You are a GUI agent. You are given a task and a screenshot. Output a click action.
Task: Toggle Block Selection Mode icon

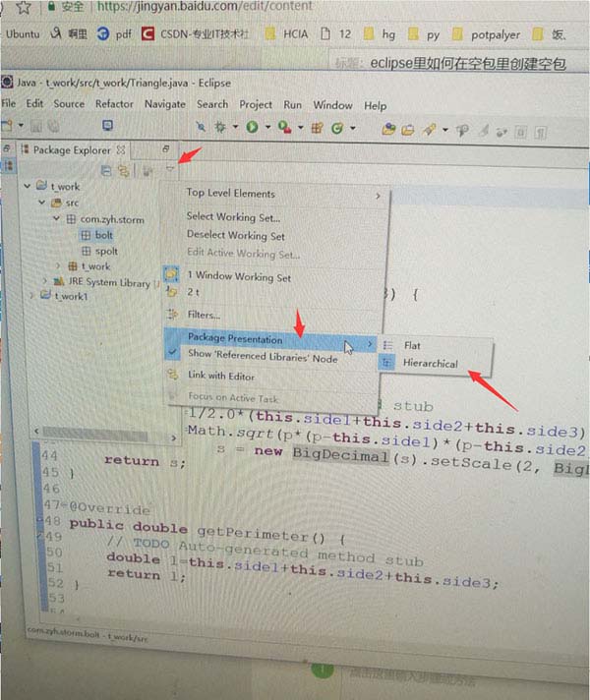point(521,132)
